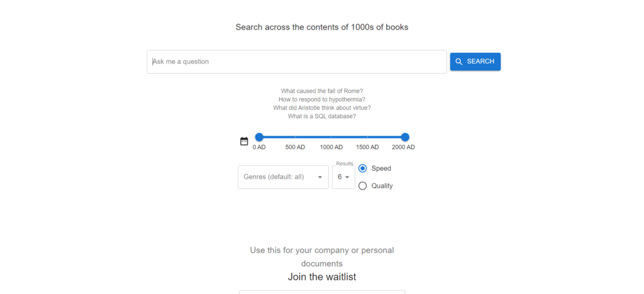Try the 'What caused the fall of Rome?' example
The image size is (644, 294).
(x=321, y=91)
